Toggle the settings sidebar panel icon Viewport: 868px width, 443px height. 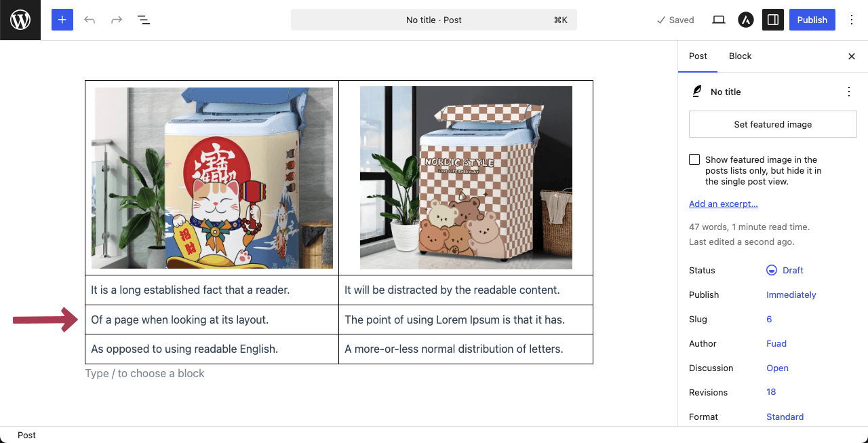tap(772, 20)
